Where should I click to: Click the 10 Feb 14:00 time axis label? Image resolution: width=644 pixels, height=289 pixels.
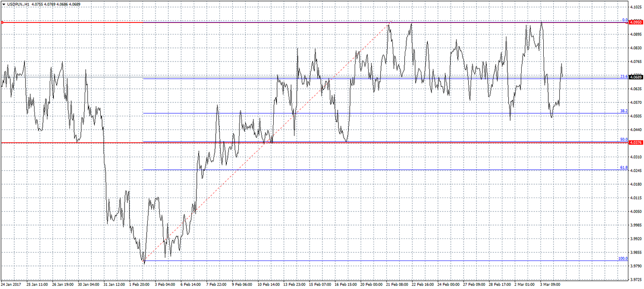(x=269, y=284)
